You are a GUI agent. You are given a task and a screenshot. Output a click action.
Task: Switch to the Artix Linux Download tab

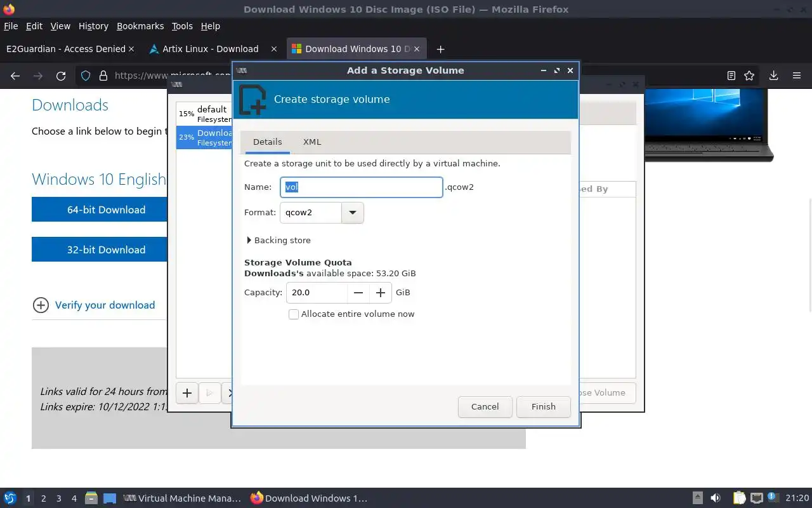[211, 49]
